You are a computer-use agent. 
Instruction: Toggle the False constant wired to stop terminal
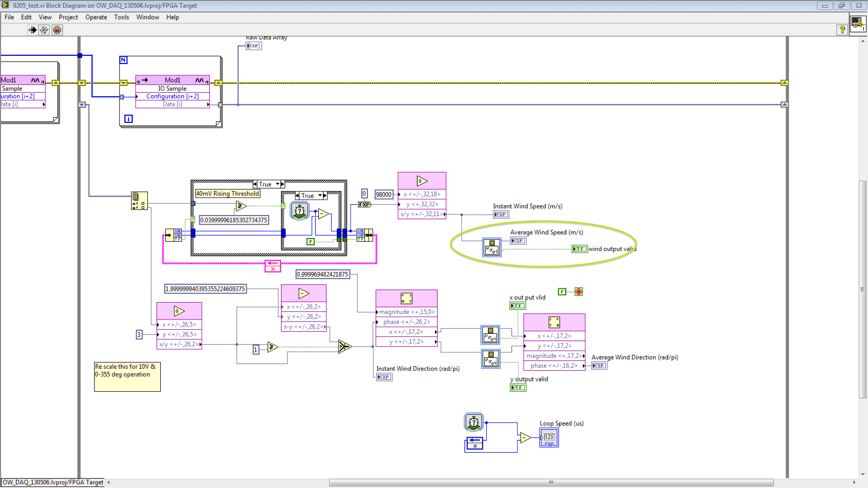[562, 292]
